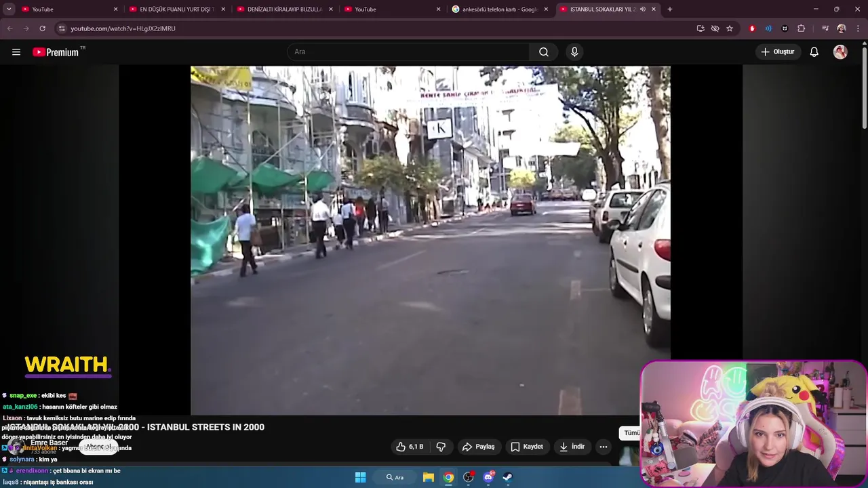This screenshot has height=488, width=868.
Task: Open Windows Start menu
Action: pos(361,477)
